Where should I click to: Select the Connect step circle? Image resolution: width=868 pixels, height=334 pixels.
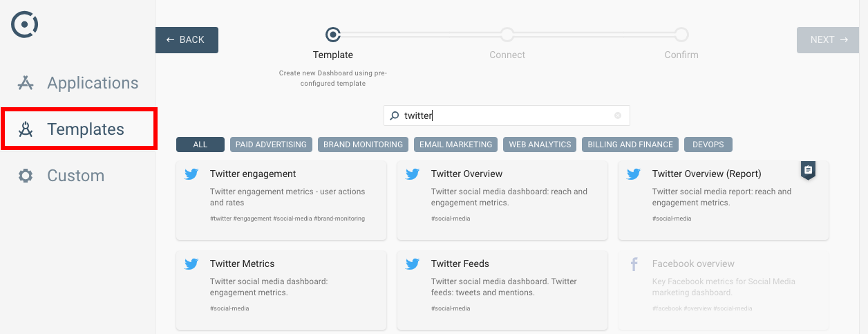[507, 34]
